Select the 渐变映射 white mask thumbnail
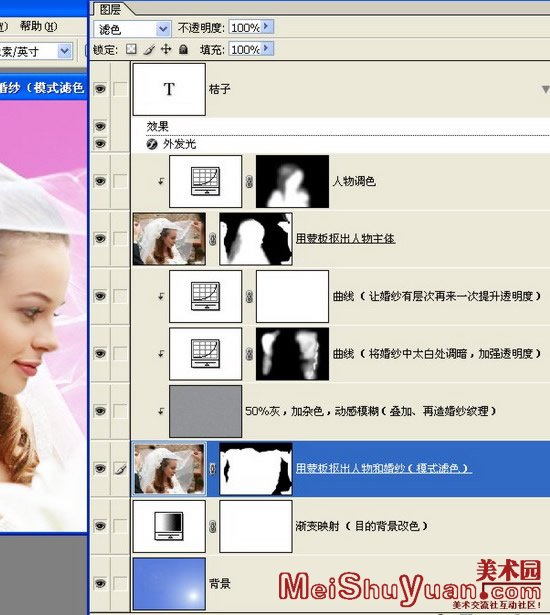The width and height of the screenshot is (550, 615). pyautogui.click(x=256, y=526)
